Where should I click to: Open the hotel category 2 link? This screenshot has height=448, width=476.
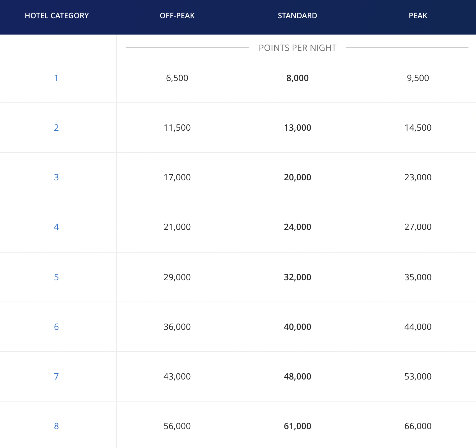tap(56, 128)
